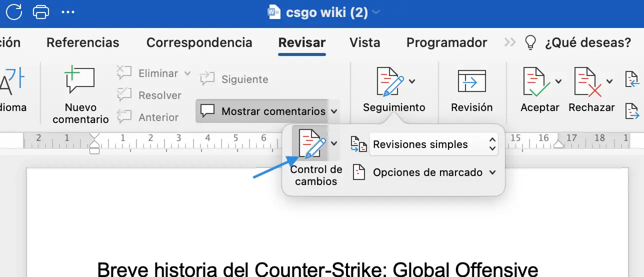Click the previous change icon beside Rechazar
Viewport: 644px width, 277px height.
click(633, 79)
